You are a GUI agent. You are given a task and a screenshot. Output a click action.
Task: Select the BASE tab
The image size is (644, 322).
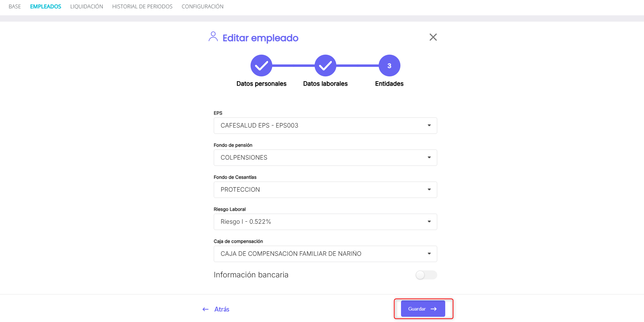[x=15, y=7]
